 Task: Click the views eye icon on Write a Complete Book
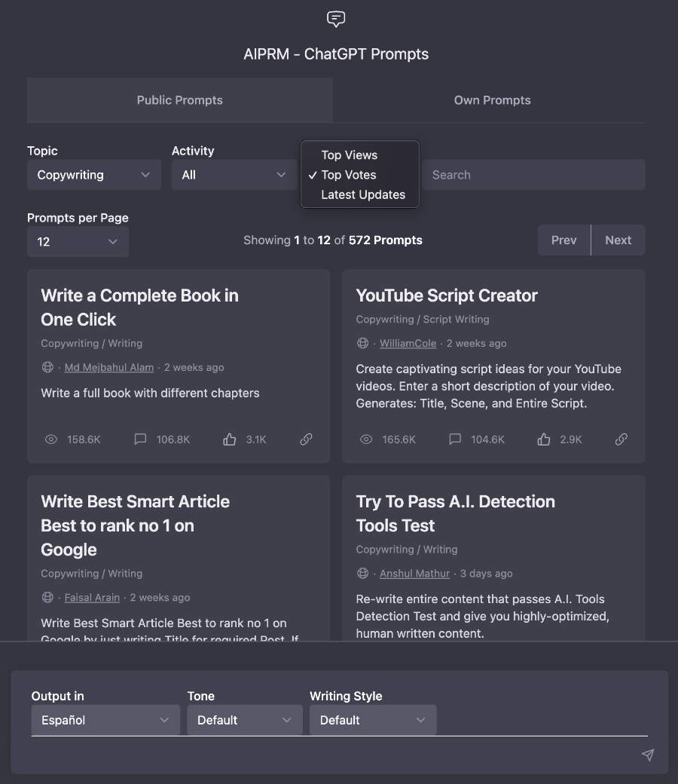pos(51,439)
